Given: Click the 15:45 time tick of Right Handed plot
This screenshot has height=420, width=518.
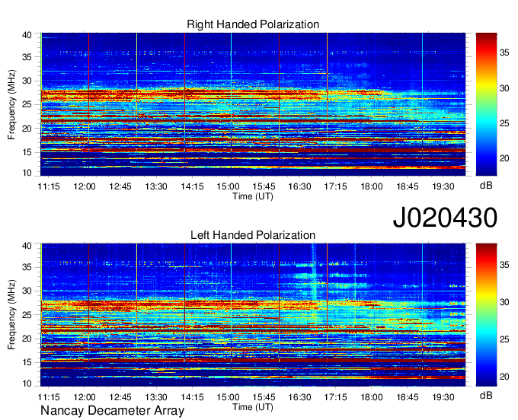Looking at the screenshot, I should coord(264,186).
